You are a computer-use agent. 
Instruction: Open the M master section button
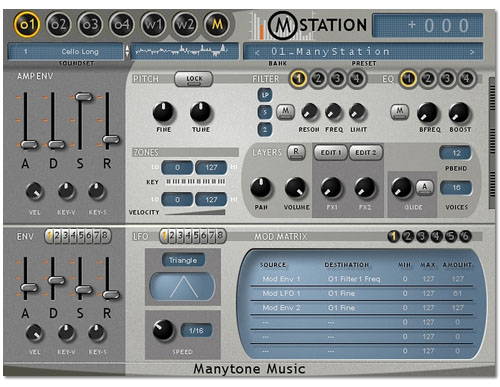[x=217, y=24]
